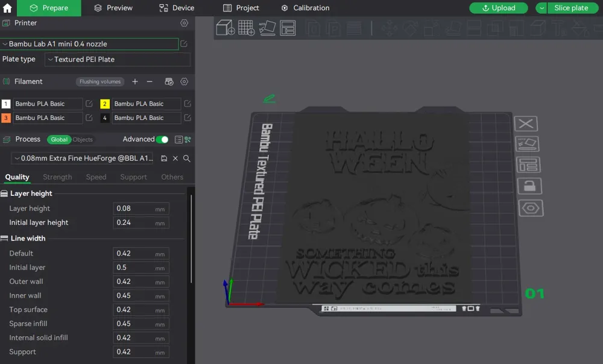Open the Project tab
This screenshot has height=364, width=603.
click(x=242, y=8)
